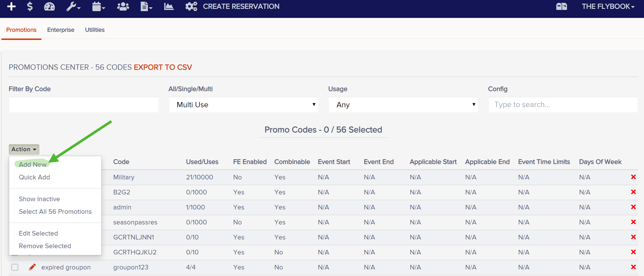Select Show Inactive in Action menu

(39, 199)
